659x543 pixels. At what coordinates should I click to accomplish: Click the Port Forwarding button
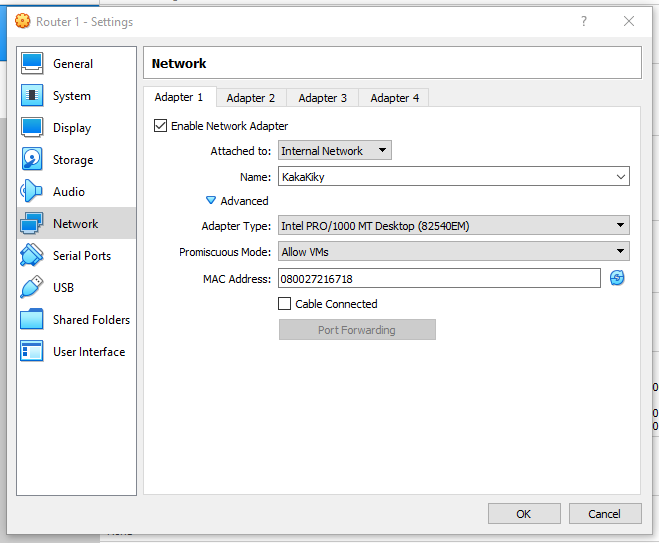pos(357,330)
